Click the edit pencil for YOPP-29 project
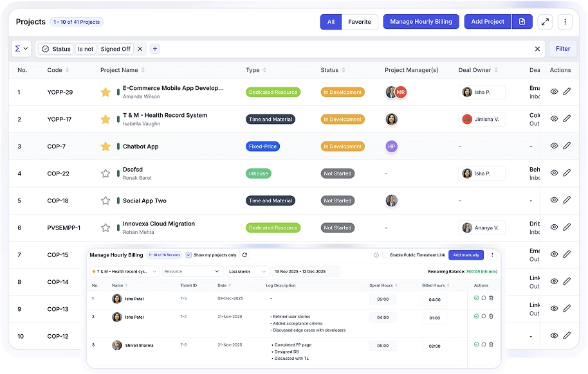Image resolution: width=588 pixels, height=374 pixels. coord(567,92)
